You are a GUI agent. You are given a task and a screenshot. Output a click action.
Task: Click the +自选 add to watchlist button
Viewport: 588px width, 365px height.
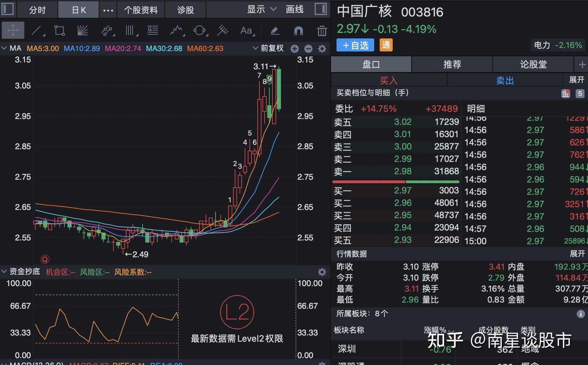pos(355,45)
